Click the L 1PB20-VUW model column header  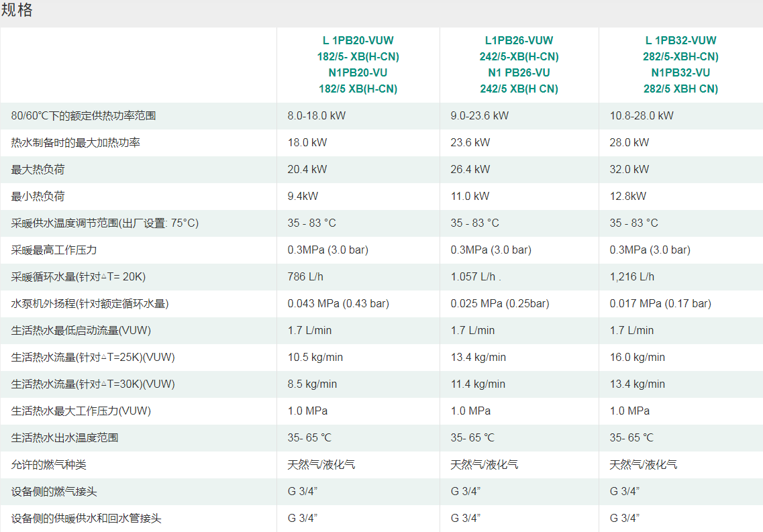point(358,64)
